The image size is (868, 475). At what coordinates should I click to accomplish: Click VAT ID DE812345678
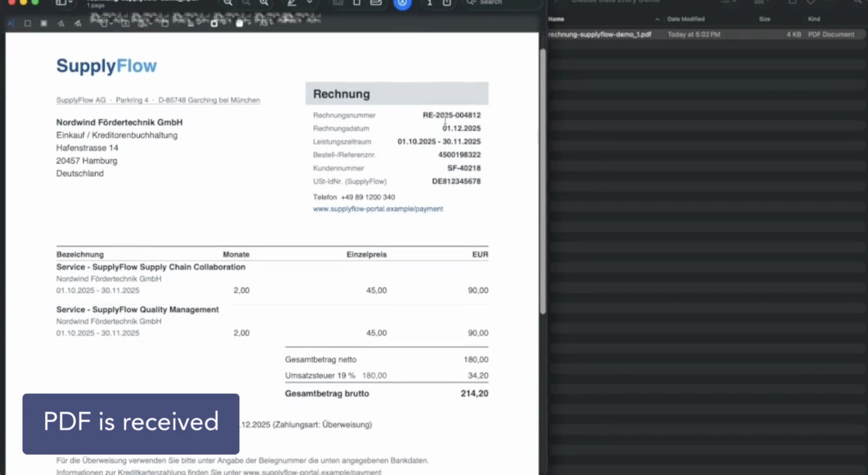tap(456, 181)
